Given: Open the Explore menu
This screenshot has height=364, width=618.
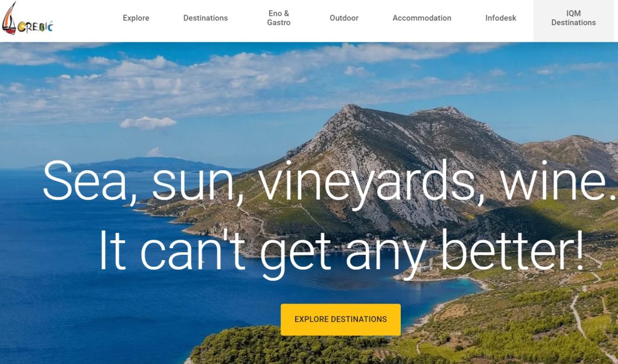Looking at the screenshot, I should 136,18.
